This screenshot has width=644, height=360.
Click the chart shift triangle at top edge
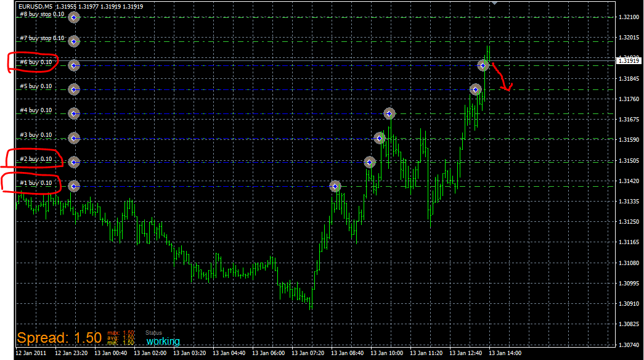coord(494,3)
